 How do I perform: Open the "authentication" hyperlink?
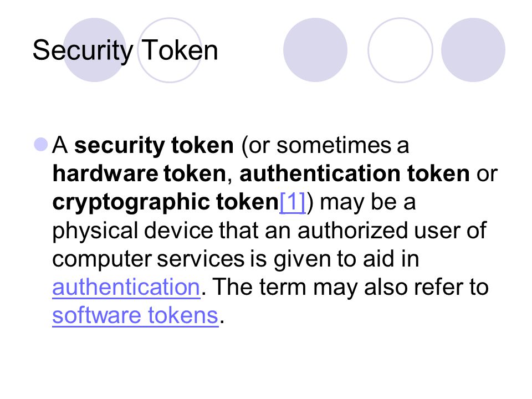(126, 288)
